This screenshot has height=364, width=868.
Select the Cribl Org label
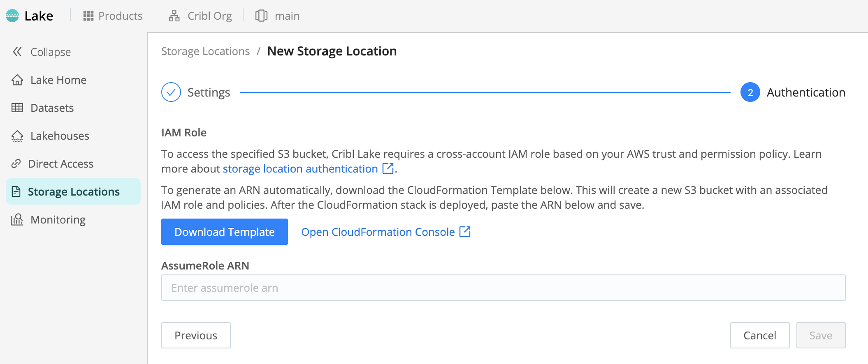[x=209, y=16]
